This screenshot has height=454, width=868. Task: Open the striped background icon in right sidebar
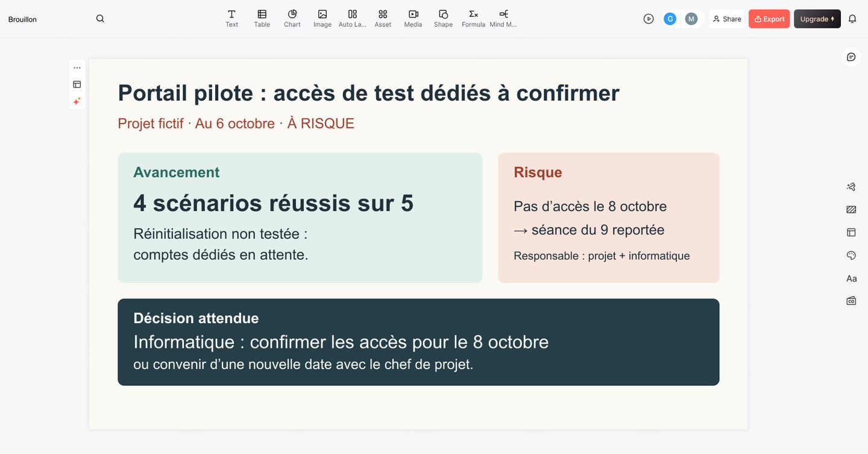click(851, 210)
